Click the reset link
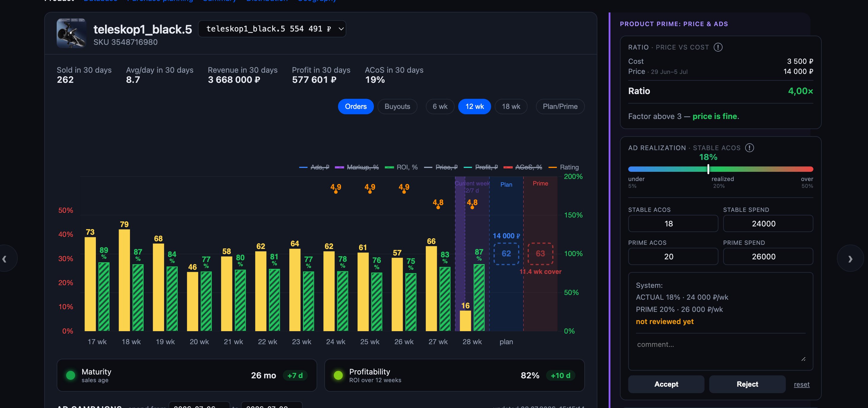The height and width of the screenshot is (408, 868). (x=801, y=385)
